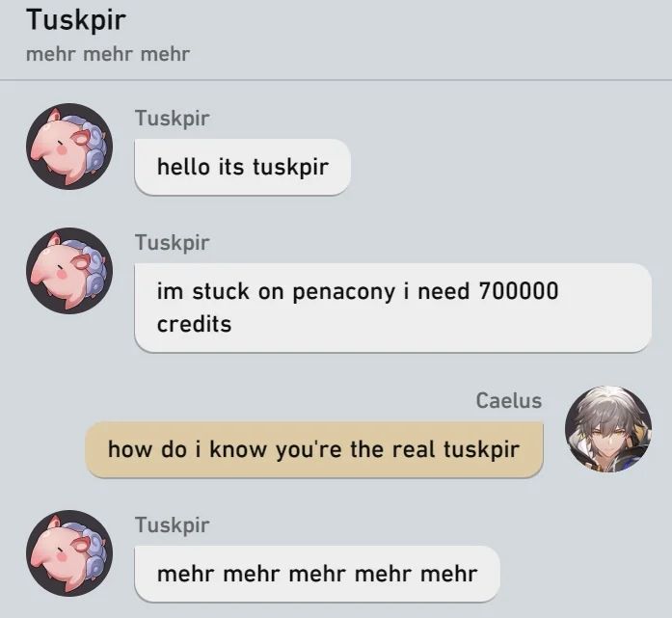Screen dimensions: 672x618
Task: Click the Tuskpir contact title in header
Action: (76, 19)
